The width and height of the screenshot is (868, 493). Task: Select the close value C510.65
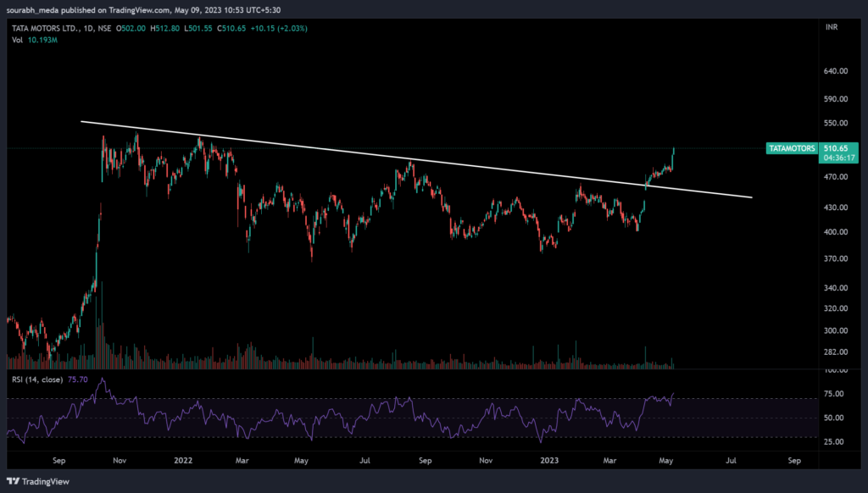[231, 28]
